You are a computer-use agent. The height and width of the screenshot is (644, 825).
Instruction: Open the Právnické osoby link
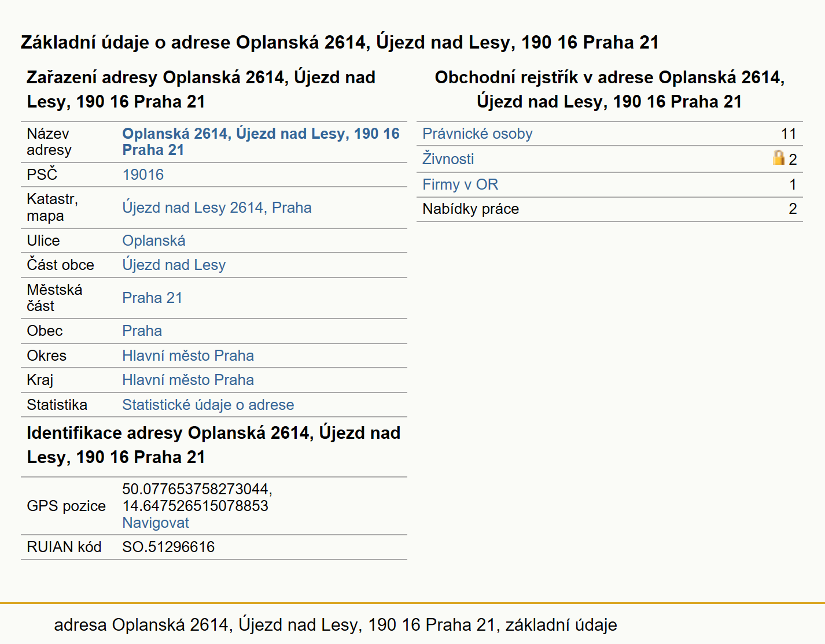pyautogui.click(x=477, y=134)
